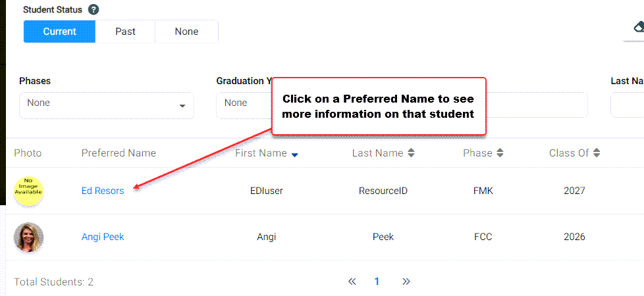Click the Last Name sort arrows icon

pos(411,153)
